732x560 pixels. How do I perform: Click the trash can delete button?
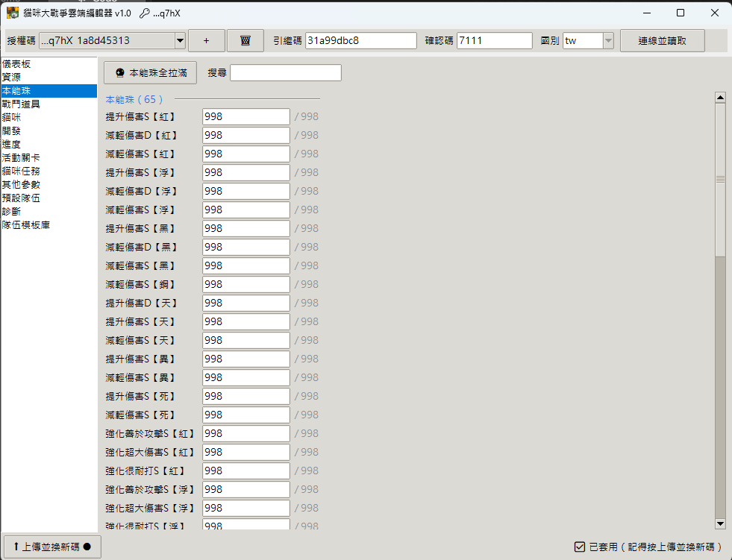point(245,40)
